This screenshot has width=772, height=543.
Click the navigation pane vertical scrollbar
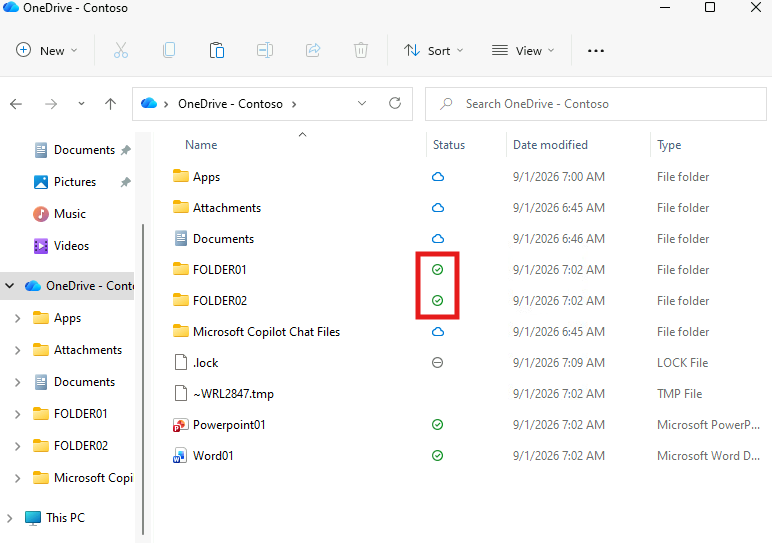pos(143,379)
